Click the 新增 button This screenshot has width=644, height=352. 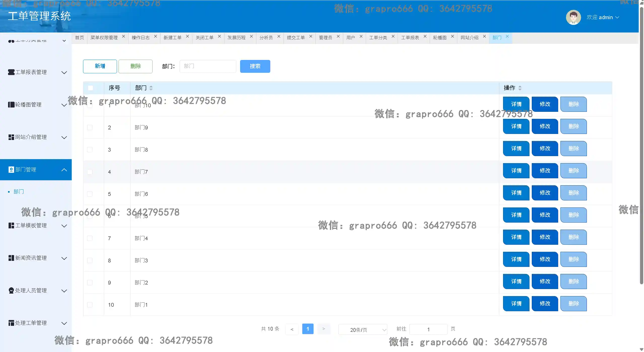[x=100, y=66]
